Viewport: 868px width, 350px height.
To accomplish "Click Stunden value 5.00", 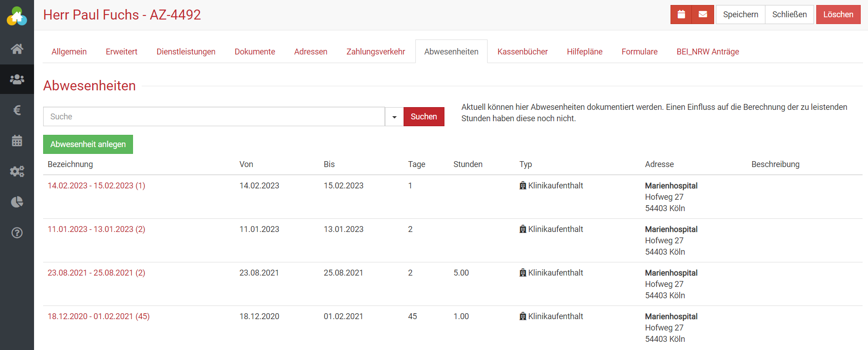I will tap(461, 273).
